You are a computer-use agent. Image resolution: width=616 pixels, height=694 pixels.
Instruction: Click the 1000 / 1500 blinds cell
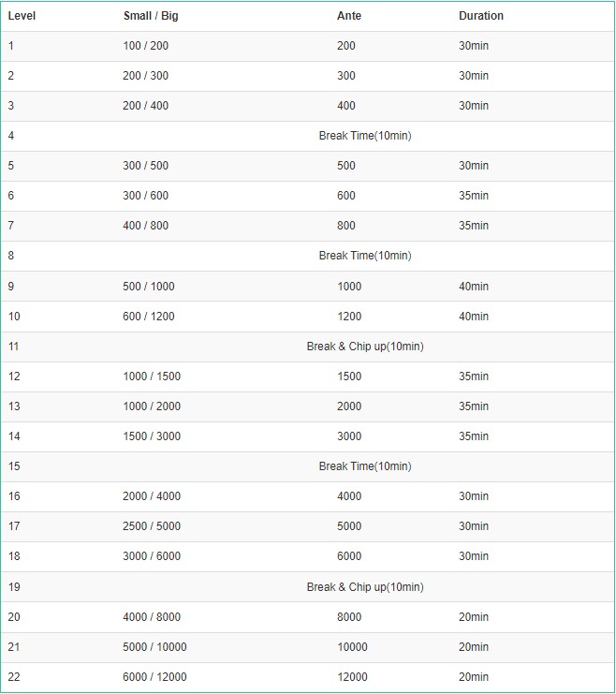152,377
